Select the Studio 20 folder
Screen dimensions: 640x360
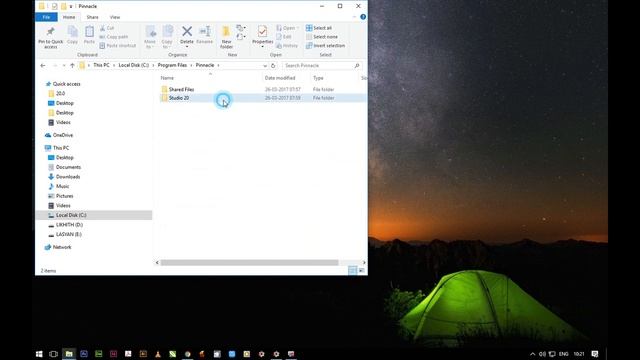(178, 98)
